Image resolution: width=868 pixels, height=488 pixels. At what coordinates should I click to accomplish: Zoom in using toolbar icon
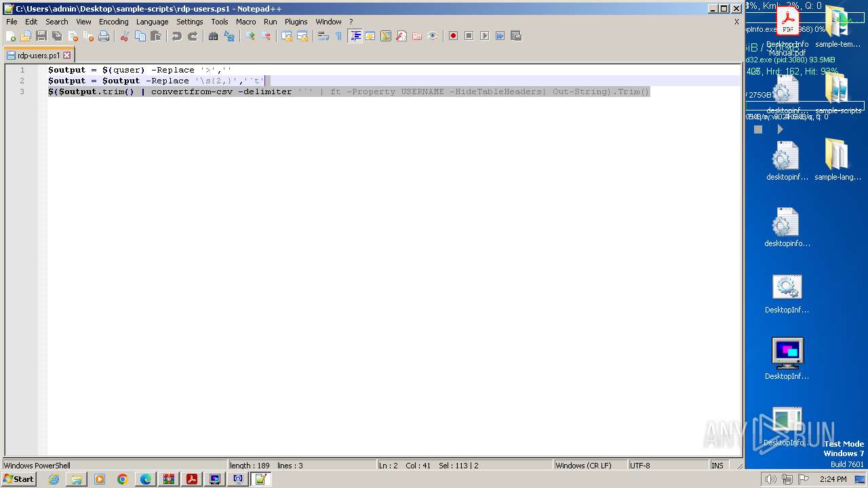coord(250,36)
